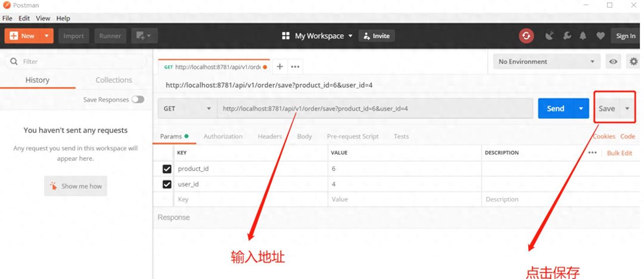Click the params table ellipsis options

coord(592,153)
